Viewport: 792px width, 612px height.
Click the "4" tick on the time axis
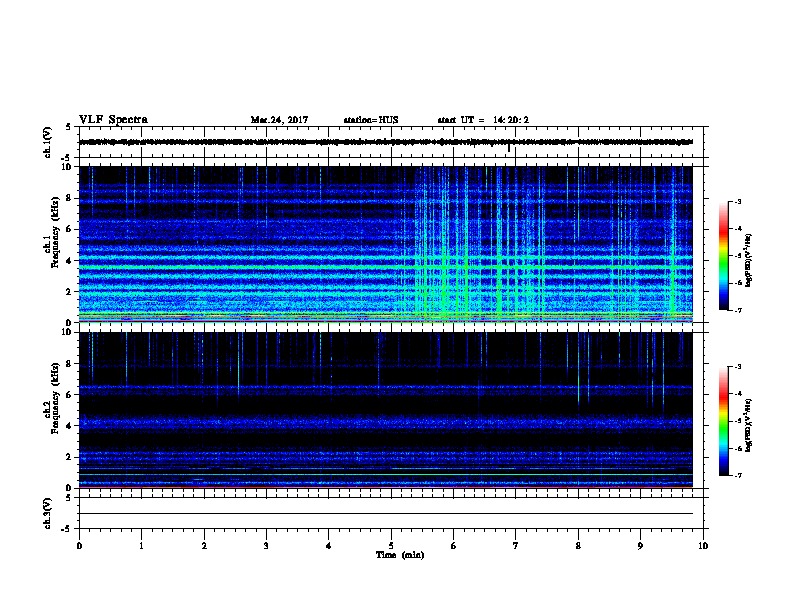coord(329,546)
